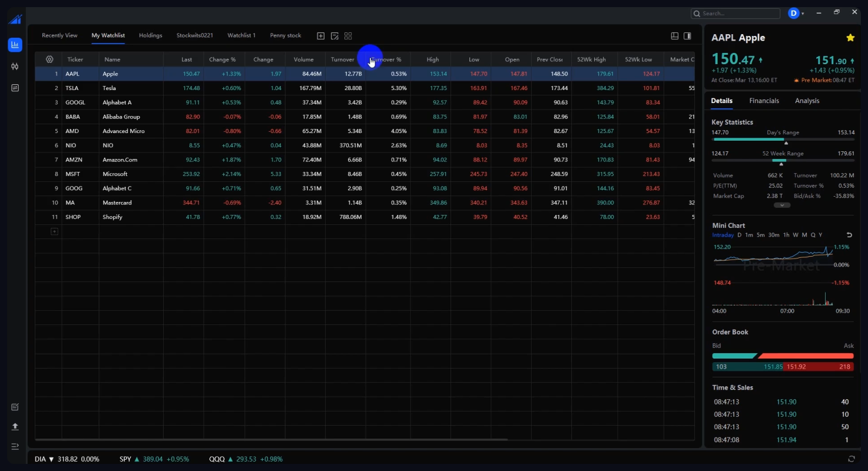Open the user account dropdown arrow
This screenshot has height=471, width=868.
click(x=803, y=14)
